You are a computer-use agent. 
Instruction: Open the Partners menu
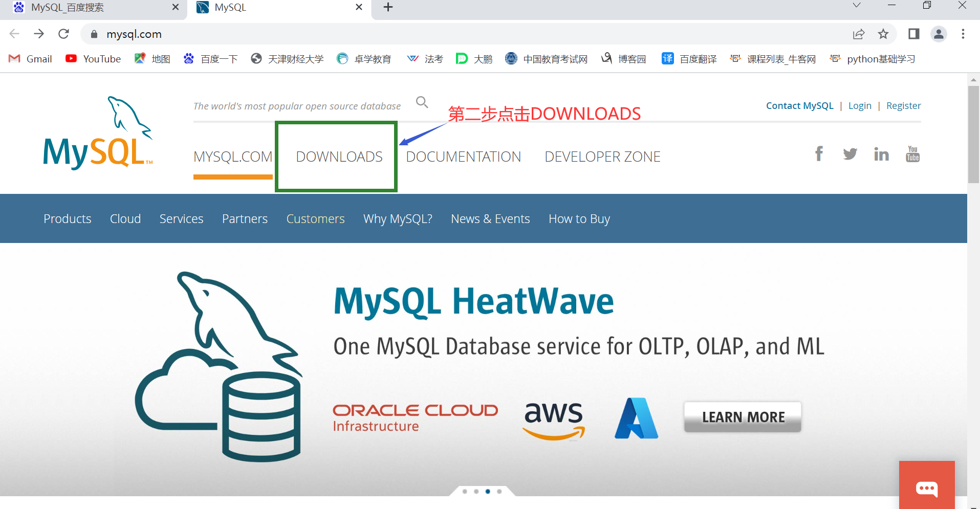pyautogui.click(x=245, y=219)
